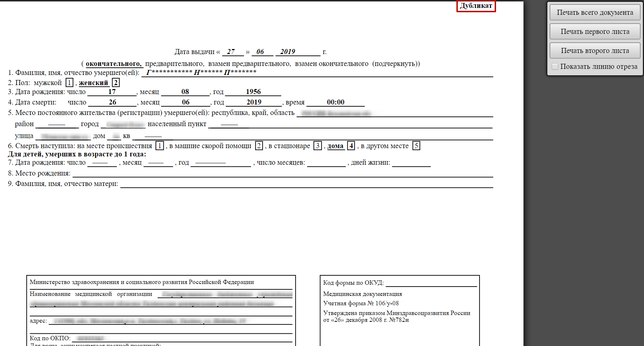Click issue date year '2019'
The width and height of the screenshot is (644, 346).
(x=288, y=52)
